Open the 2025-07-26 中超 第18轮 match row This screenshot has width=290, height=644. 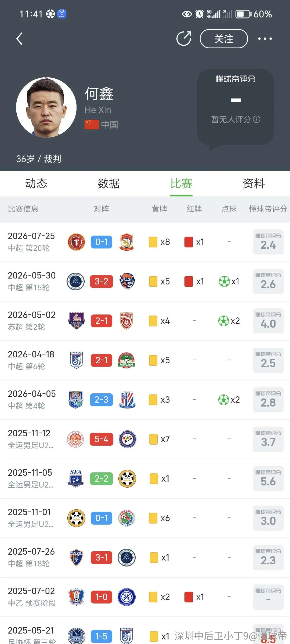pos(145,557)
